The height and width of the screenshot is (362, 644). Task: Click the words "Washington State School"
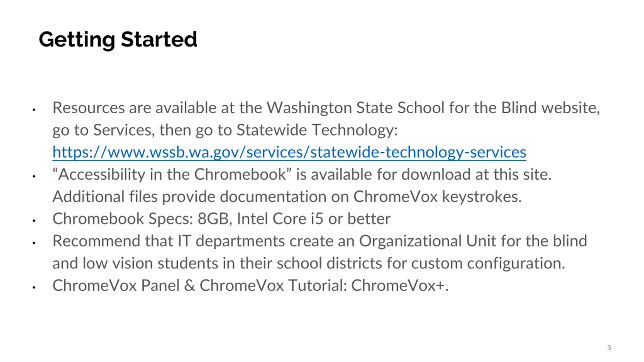click(355, 108)
